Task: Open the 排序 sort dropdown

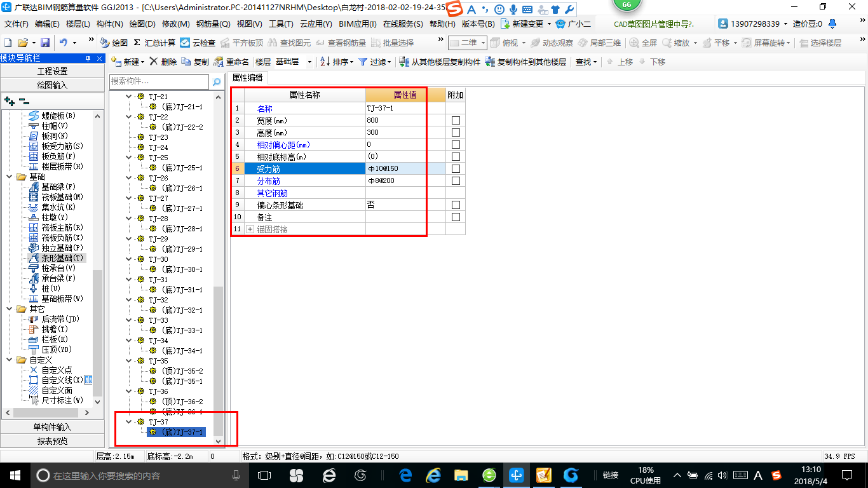Action: point(337,62)
